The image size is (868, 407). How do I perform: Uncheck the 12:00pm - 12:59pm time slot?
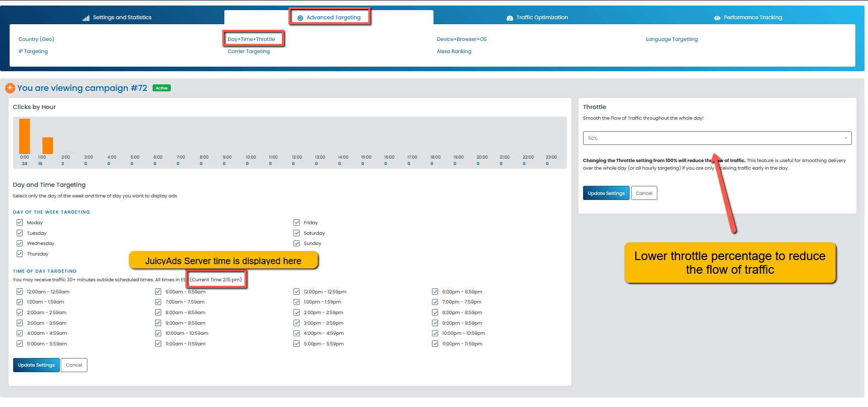(297, 292)
